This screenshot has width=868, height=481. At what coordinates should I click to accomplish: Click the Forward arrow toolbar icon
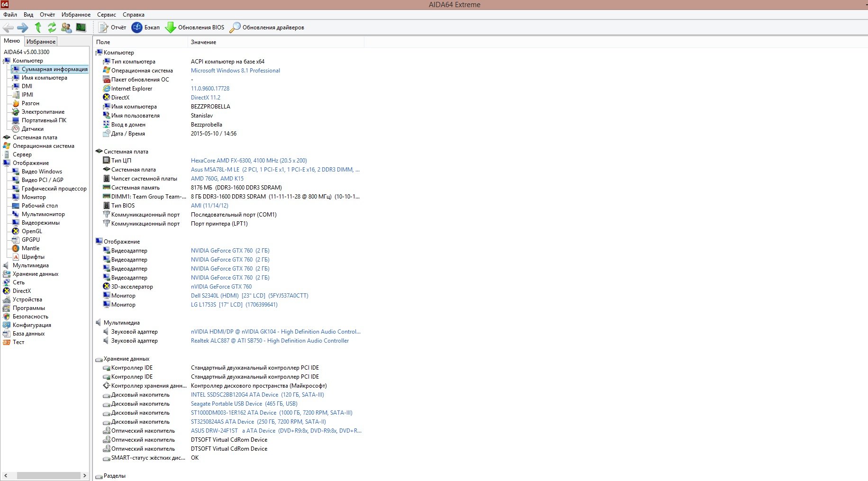[22, 27]
